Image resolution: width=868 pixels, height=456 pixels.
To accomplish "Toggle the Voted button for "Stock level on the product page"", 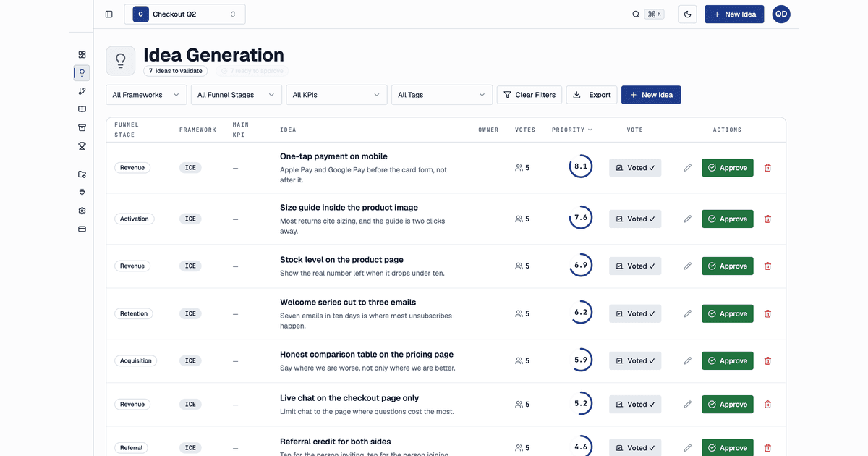I will point(635,266).
